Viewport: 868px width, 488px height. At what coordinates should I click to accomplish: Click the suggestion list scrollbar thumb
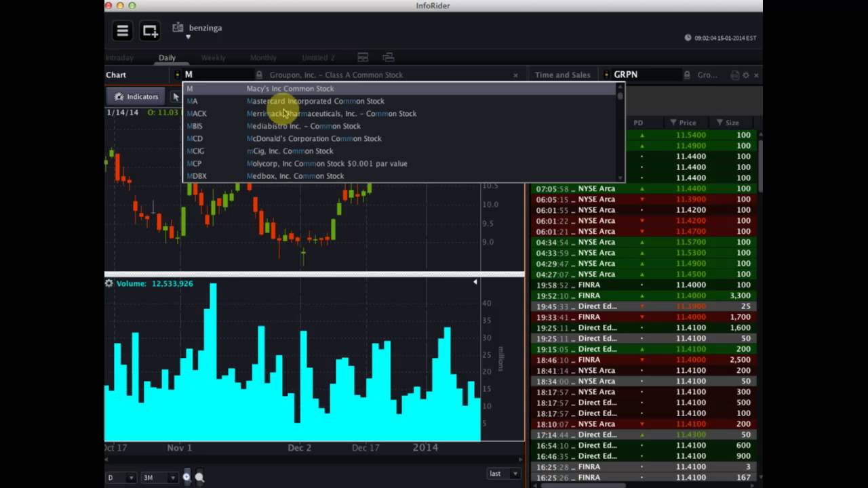[620, 96]
